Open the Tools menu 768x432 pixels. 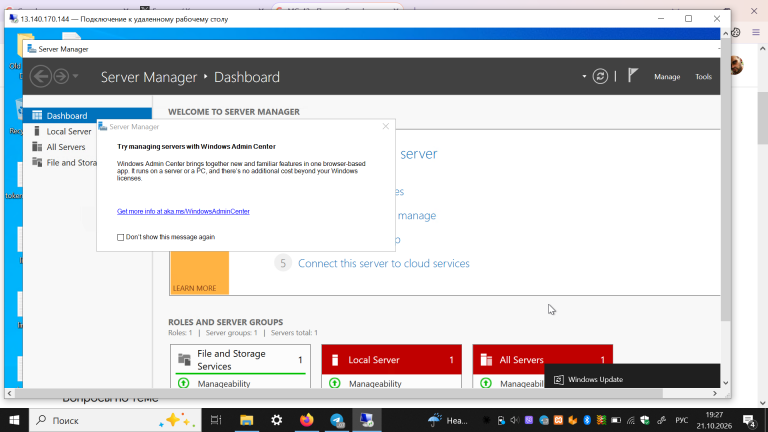(x=703, y=77)
